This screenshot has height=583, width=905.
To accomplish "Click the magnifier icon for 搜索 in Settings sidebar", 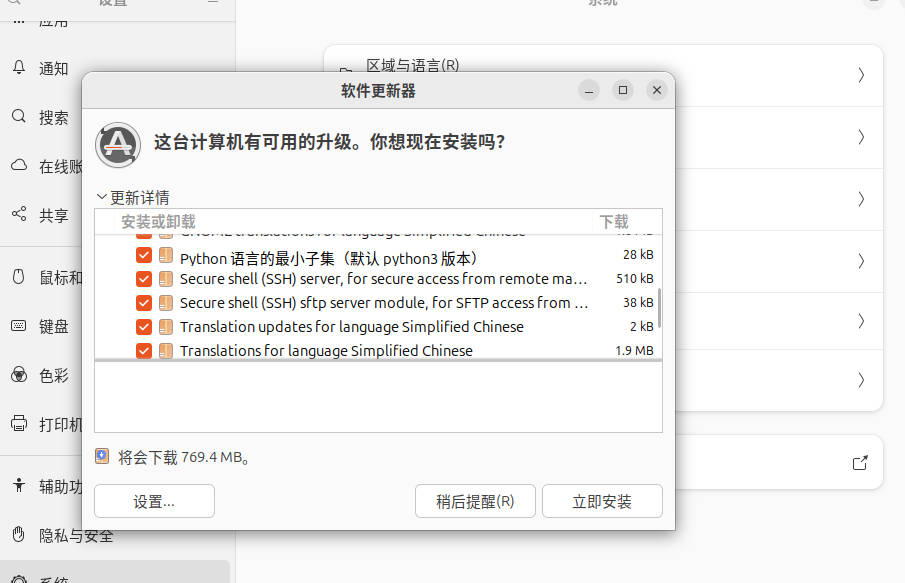I will click(x=19, y=117).
